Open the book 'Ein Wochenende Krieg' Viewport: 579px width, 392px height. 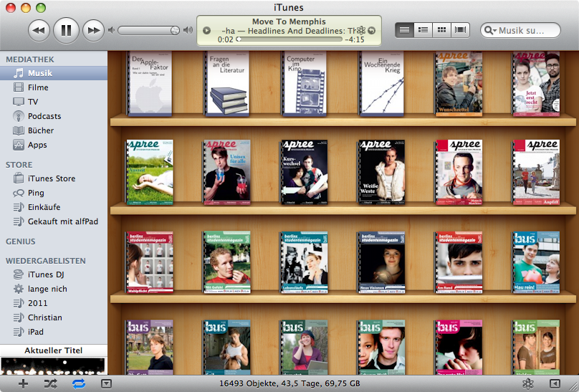tap(381, 84)
